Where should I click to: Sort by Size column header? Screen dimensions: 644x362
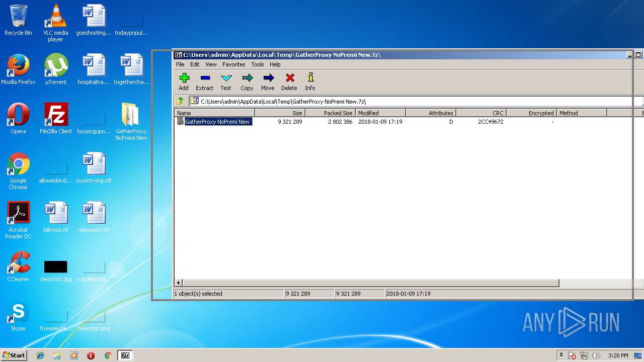[280, 113]
